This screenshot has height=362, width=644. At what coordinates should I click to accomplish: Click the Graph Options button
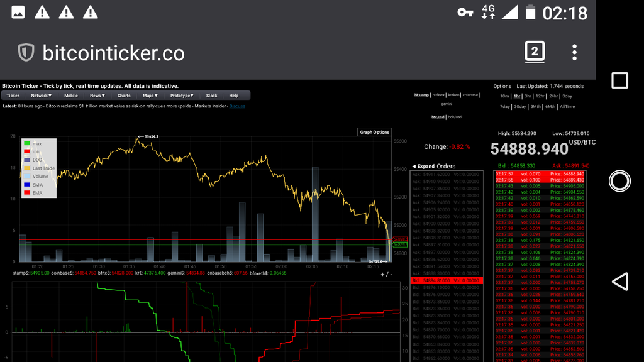click(x=374, y=132)
